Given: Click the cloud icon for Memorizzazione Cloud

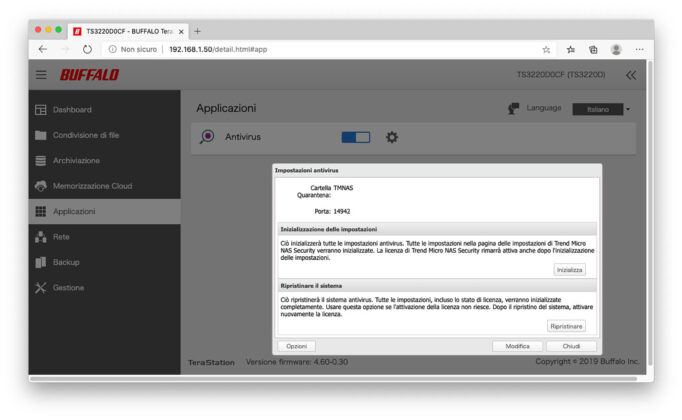Looking at the screenshot, I should pos(40,186).
